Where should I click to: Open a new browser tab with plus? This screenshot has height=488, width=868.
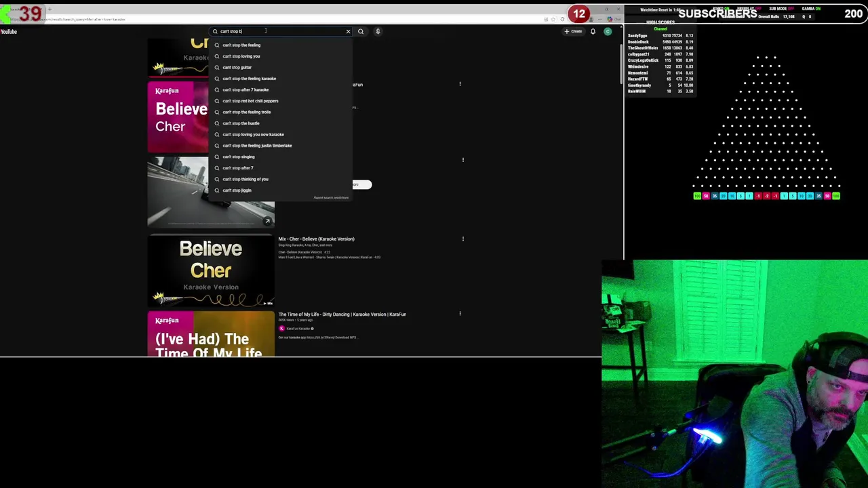(x=50, y=9)
